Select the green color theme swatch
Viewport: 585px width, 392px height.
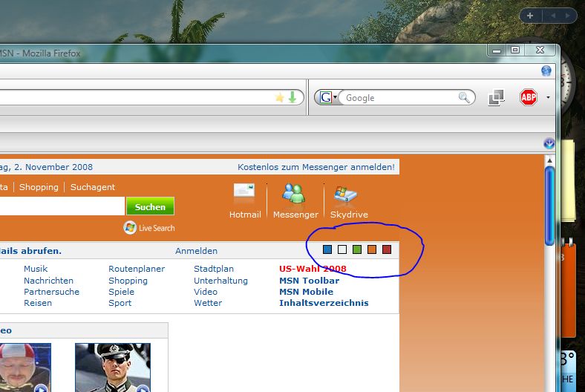(x=357, y=249)
